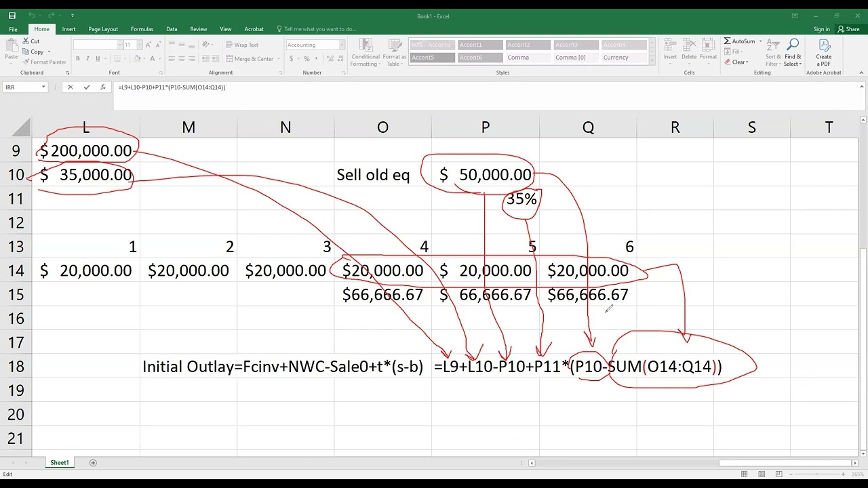The height and width of the screenshot is (488, 868).
Task: Open the font name dropdown
Action: [x=120, y=45]
